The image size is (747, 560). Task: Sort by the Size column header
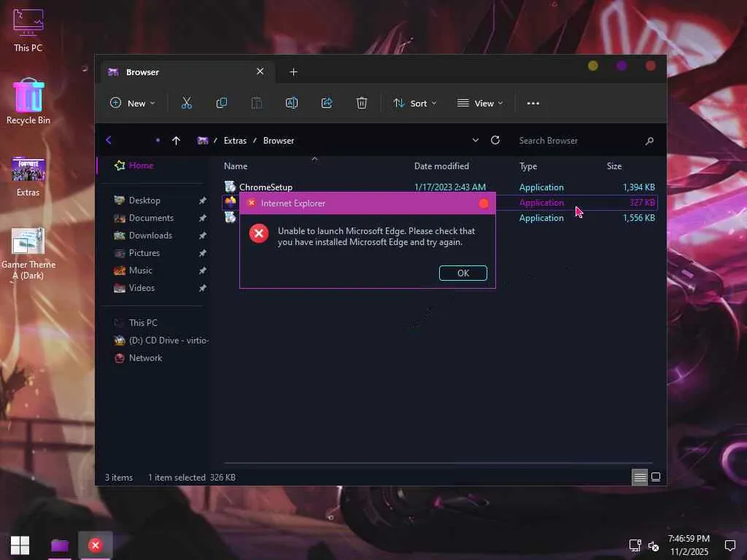click(x=614, y=166)
